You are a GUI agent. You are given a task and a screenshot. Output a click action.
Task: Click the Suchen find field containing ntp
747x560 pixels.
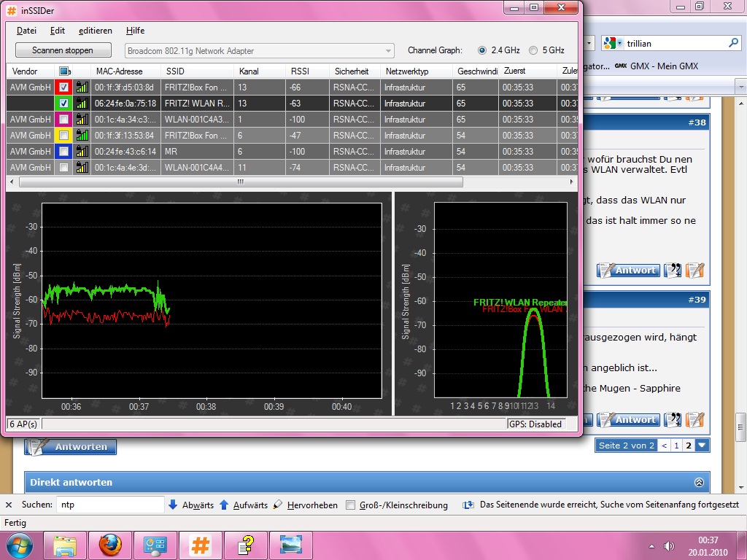click(x=111, y=505)
